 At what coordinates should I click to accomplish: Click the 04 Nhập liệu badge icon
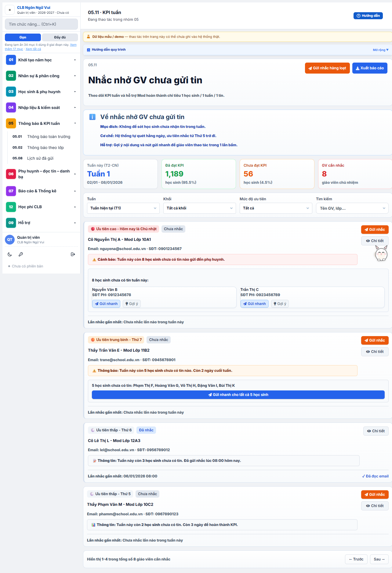11,107
